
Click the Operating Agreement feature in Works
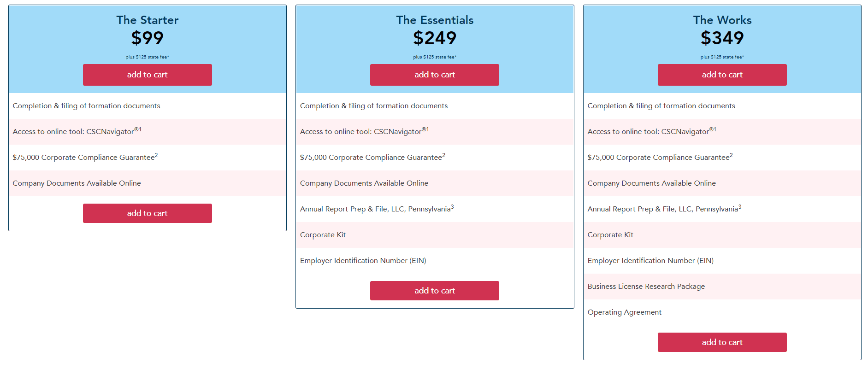tap(624, 312)
